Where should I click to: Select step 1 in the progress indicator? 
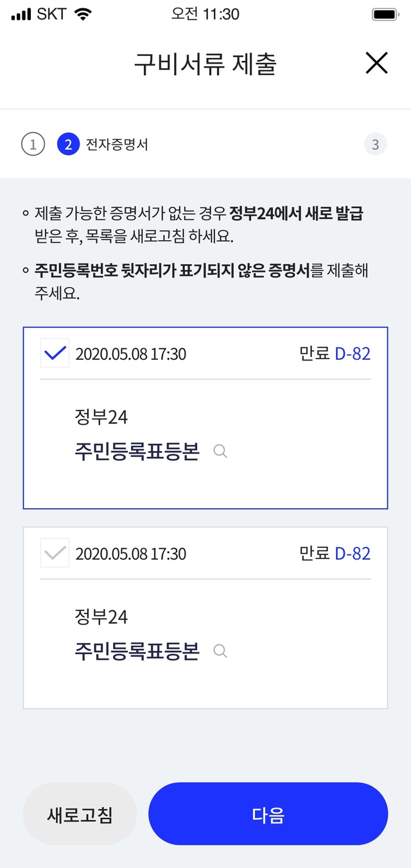click(x=33, y=144)
